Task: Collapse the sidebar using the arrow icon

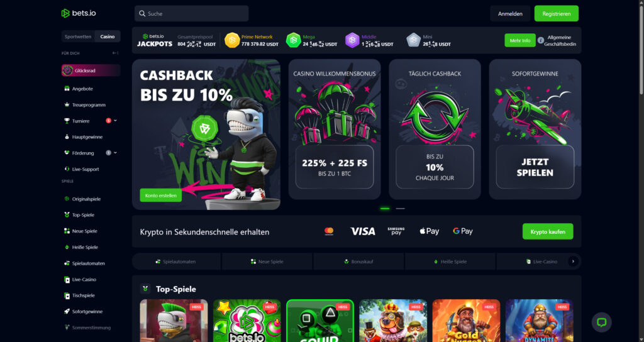Action: tap(116, 53)
